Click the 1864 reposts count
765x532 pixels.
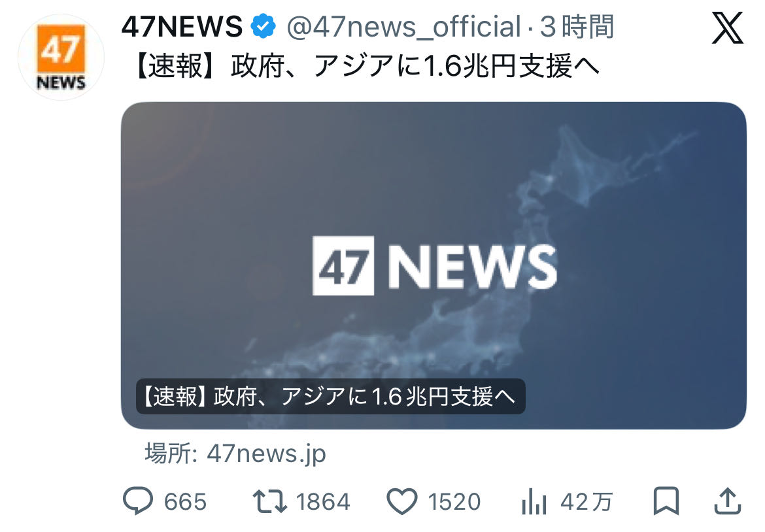tap(323, 502)
